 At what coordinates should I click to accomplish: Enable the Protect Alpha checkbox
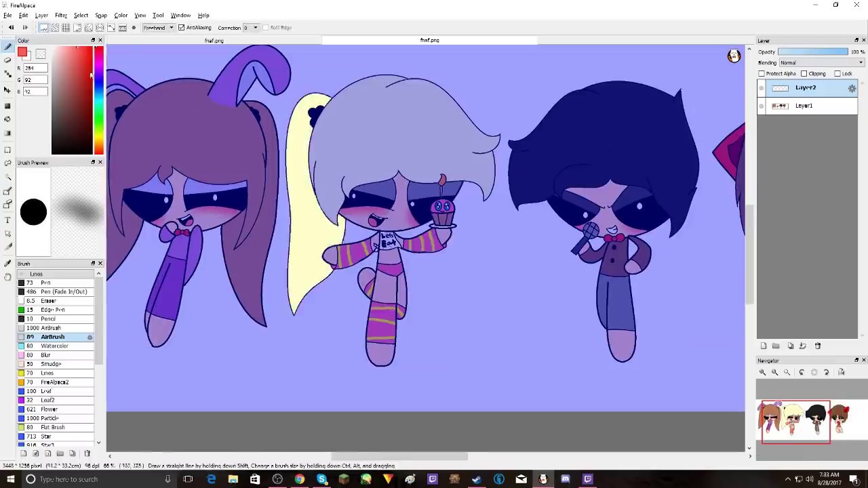tap(762, 74)
